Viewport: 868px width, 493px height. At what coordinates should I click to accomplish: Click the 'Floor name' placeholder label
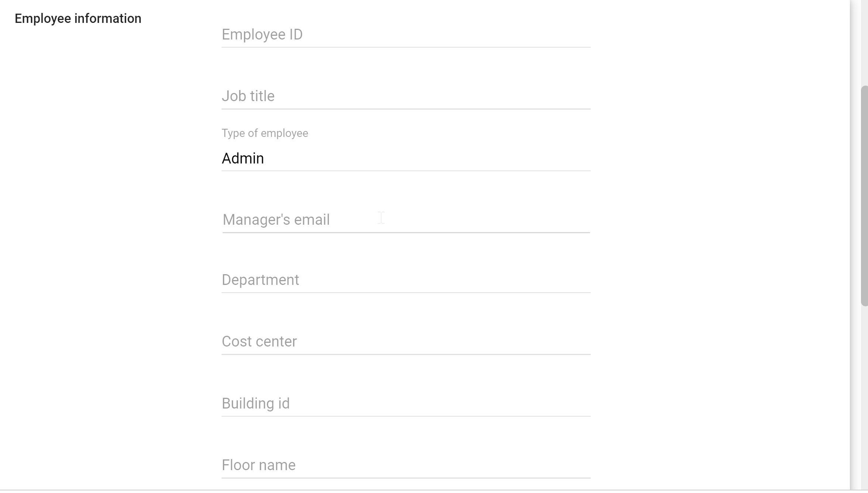[x=258, y=465]
